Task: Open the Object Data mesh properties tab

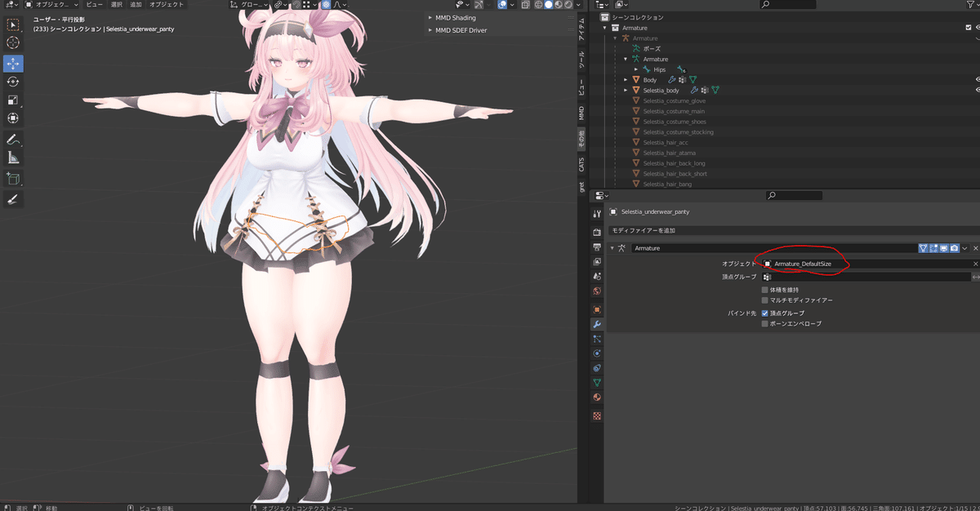Action: click(597, 383)
